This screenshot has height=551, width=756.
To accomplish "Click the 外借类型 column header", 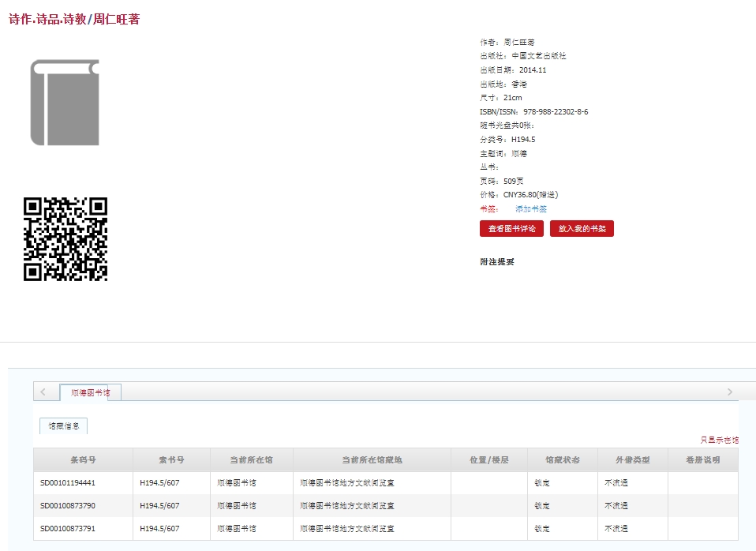I will (633, 460).
